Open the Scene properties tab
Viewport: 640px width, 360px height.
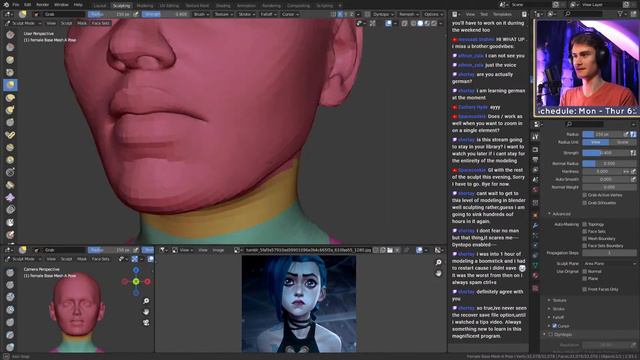pyautogui.click(x=536, y=180)
